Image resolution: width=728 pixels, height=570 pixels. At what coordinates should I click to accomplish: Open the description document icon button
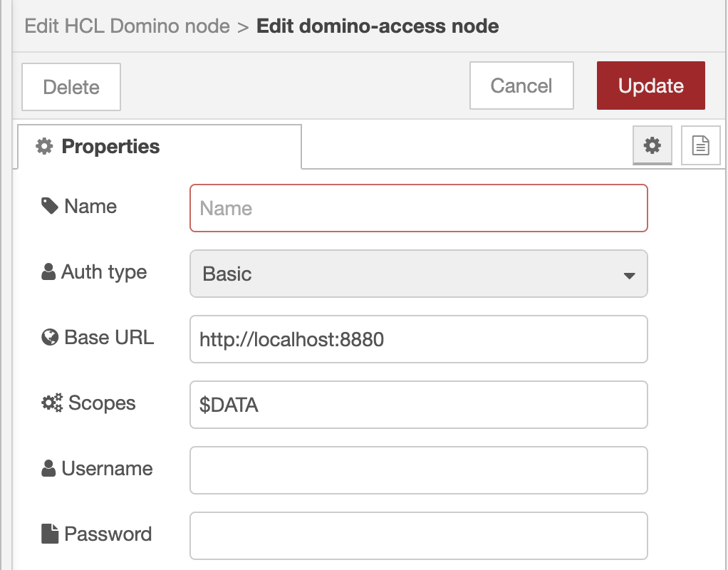coord(700,146)
